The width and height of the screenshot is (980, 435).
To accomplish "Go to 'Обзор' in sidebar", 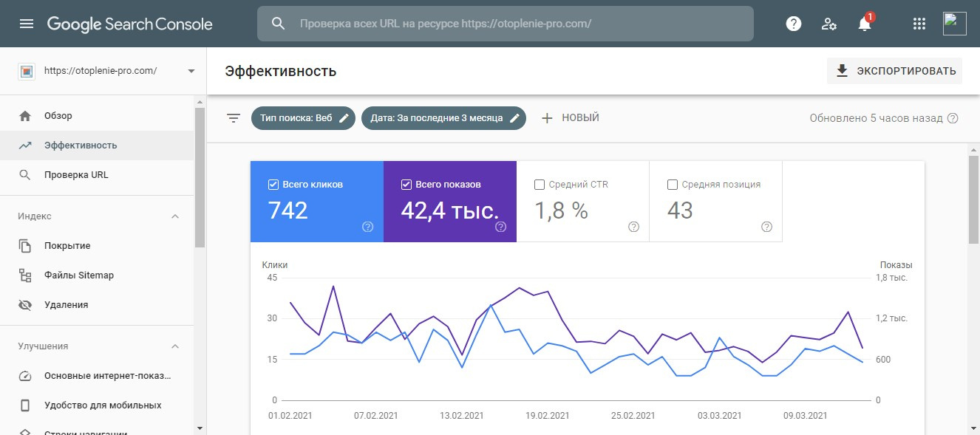I will (58, 116).
